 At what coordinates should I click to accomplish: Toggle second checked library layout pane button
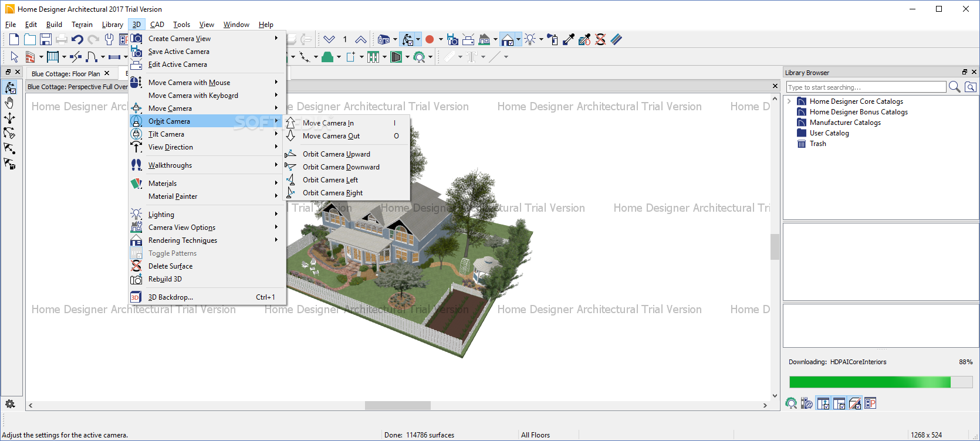click(x=839, y=403)
